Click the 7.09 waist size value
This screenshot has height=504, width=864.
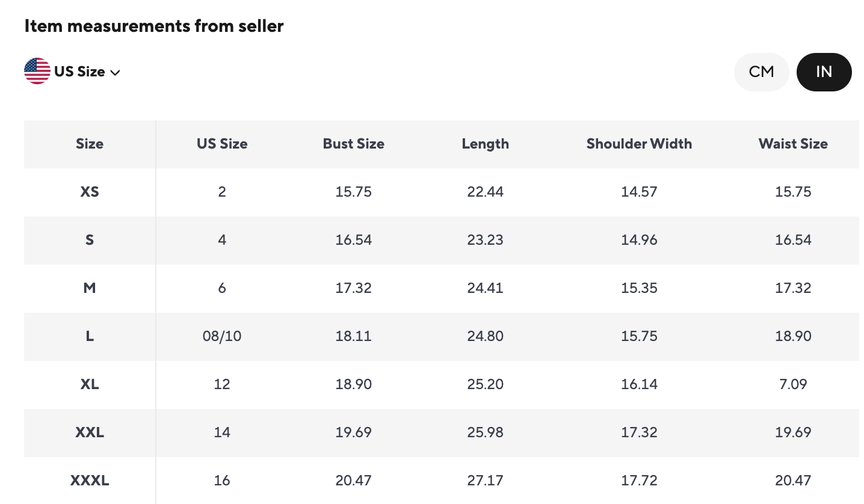793,384
